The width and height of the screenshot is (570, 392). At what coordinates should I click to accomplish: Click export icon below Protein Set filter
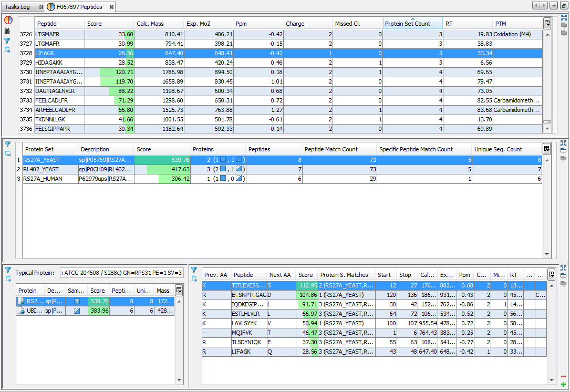pyautogui.click(x=8, y=153)
